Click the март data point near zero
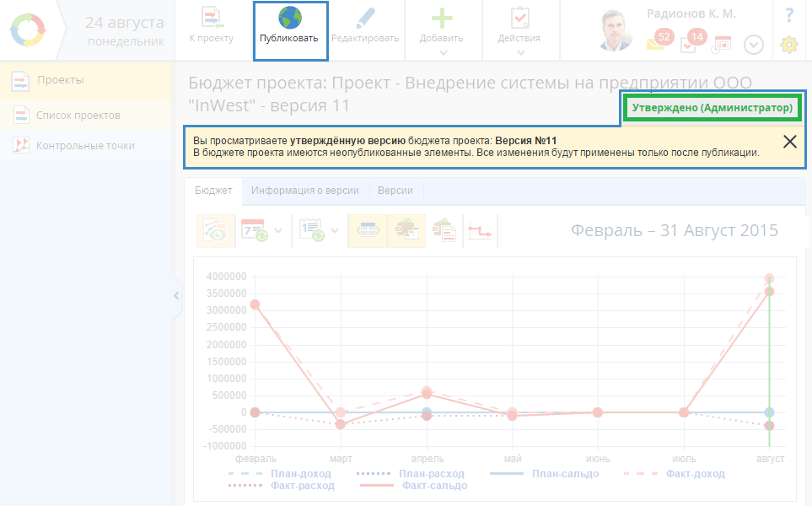The height and width of the screenshot is (506, 812). 341,412
